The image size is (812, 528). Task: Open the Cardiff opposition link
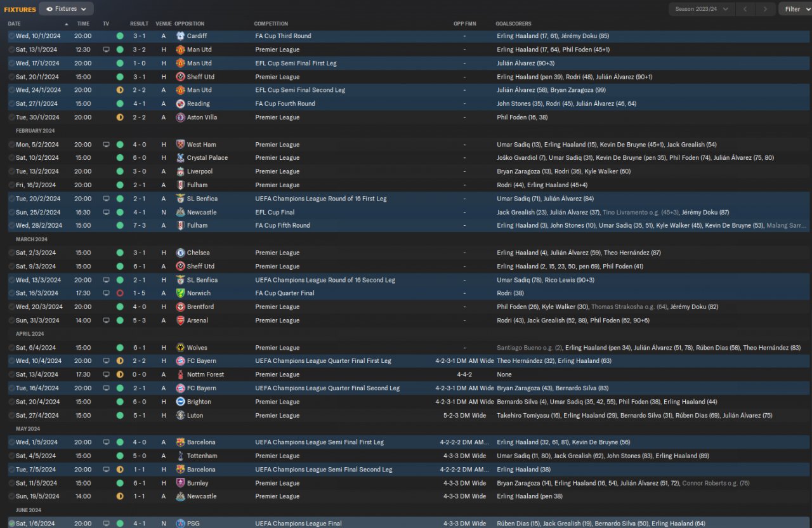pyautogui.click(x=197, y=36)
